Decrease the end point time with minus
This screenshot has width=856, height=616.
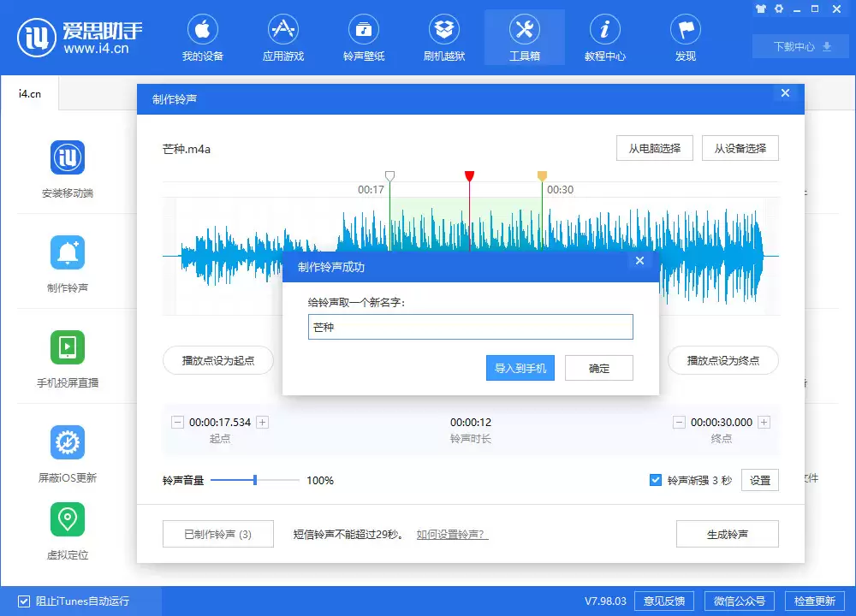[679, 423]
